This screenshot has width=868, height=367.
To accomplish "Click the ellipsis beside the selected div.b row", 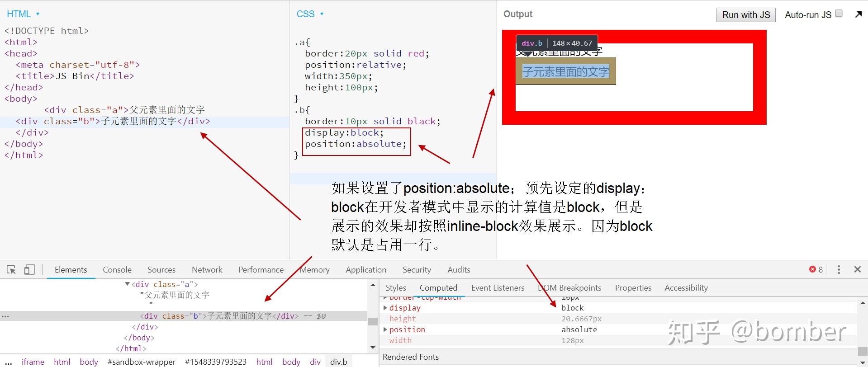I will (x=5, y=316).
